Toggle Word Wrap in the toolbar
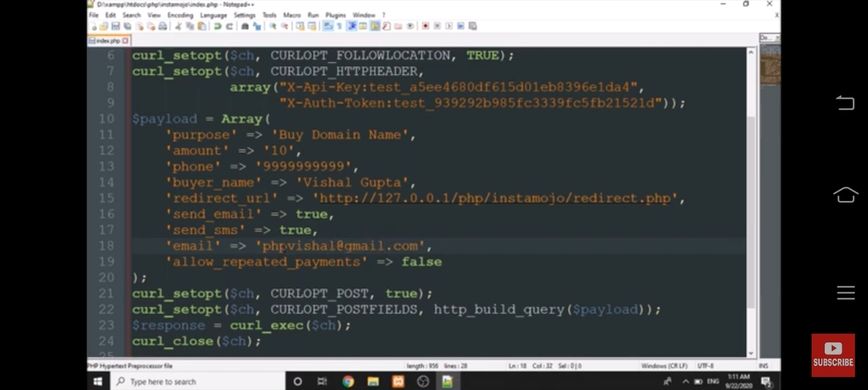The width and height of the screenshot is (868, 390). pyautogui.click(x=329, y=26)
